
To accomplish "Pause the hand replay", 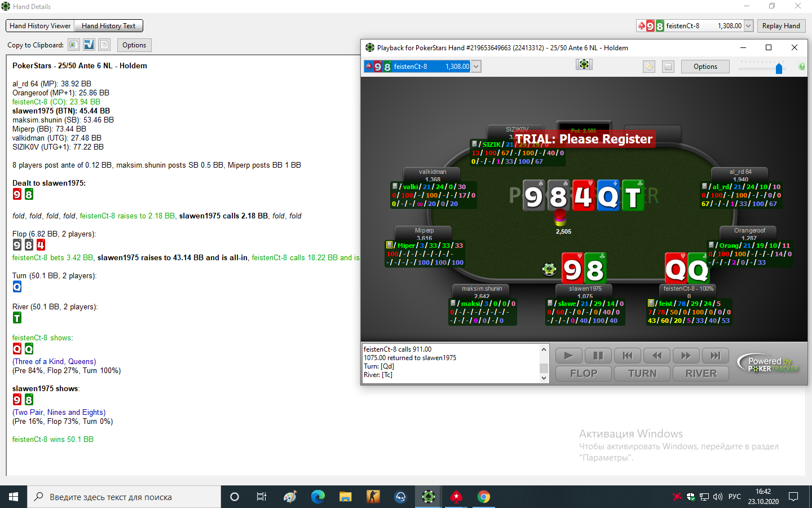I will (598, 356).
